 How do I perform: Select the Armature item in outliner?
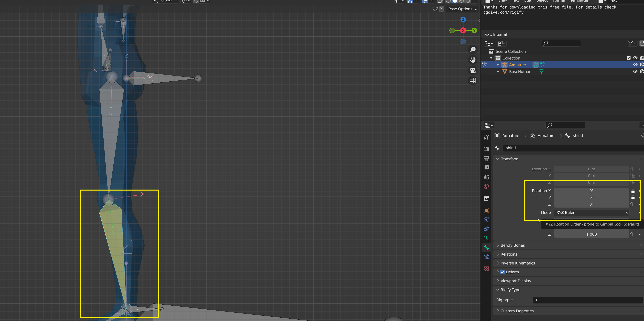517,65
